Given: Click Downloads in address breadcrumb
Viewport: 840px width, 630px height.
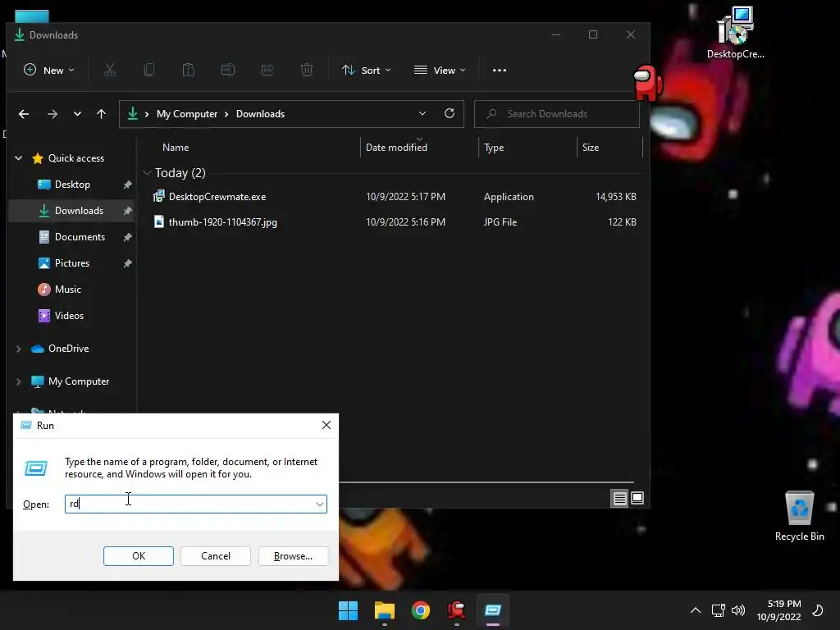Looking at the screenshot, I should pos(260,113).
